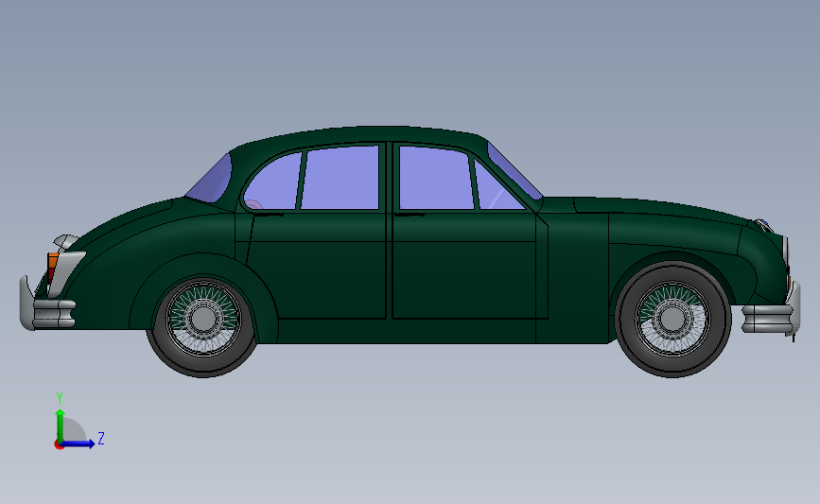Select the rear door handle
Screen dimensions: 820x504
click(269, 214)
